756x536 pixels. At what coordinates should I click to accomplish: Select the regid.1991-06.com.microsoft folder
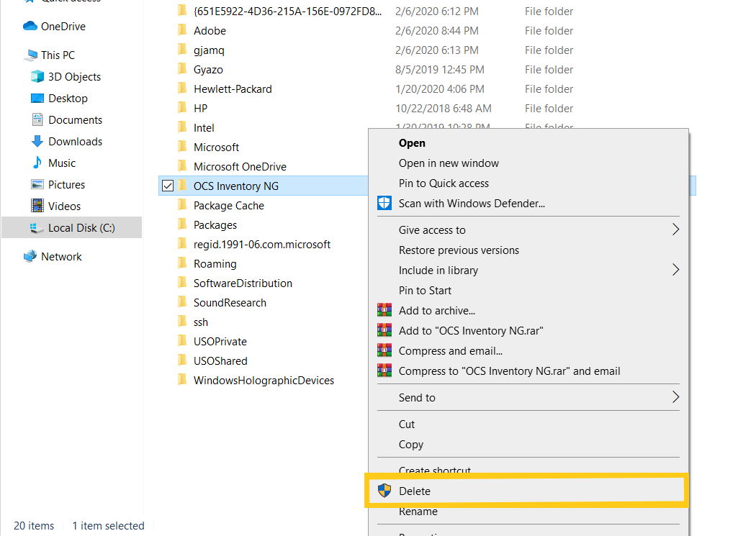click(x=262, y=244)
